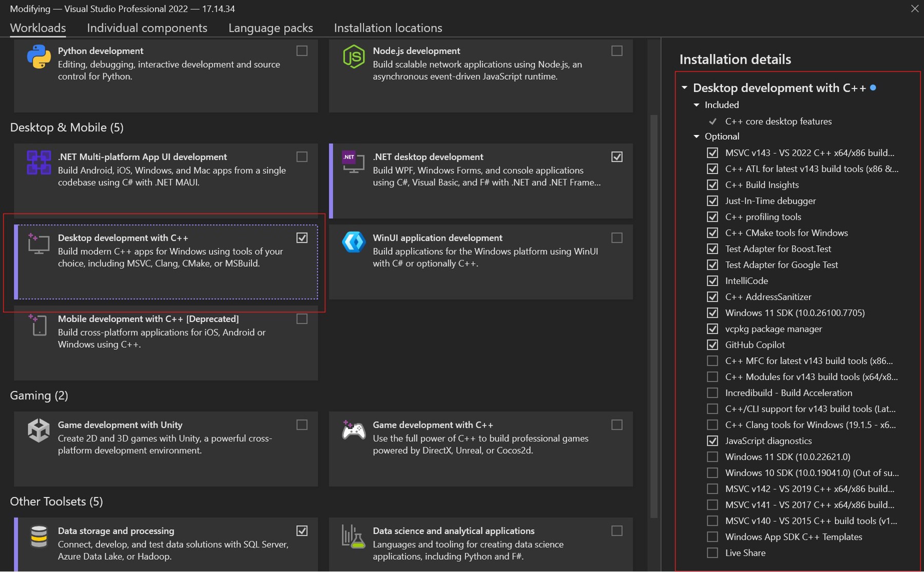Open the Individual components tab
Screen dimensions: 924x572
coord(147,28)
